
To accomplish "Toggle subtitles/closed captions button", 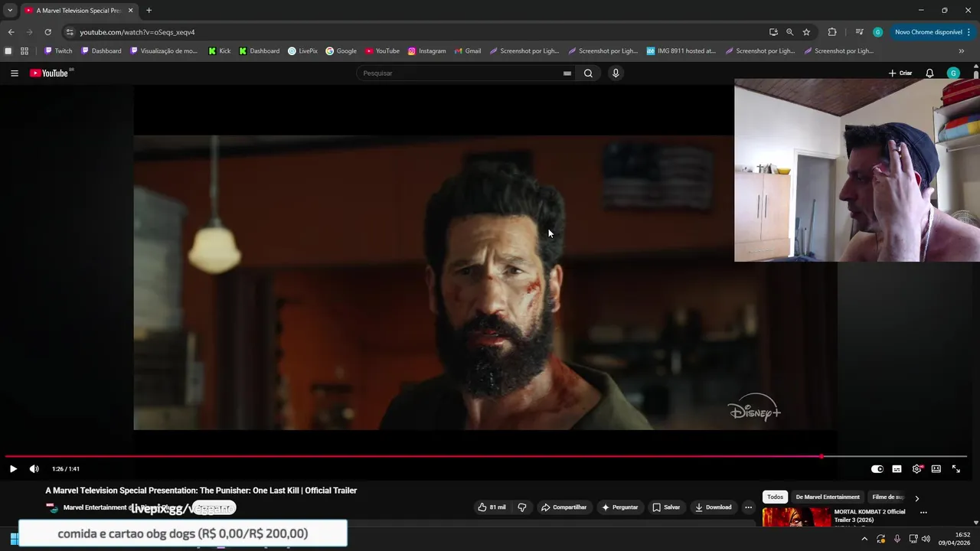I will point(897,469).
